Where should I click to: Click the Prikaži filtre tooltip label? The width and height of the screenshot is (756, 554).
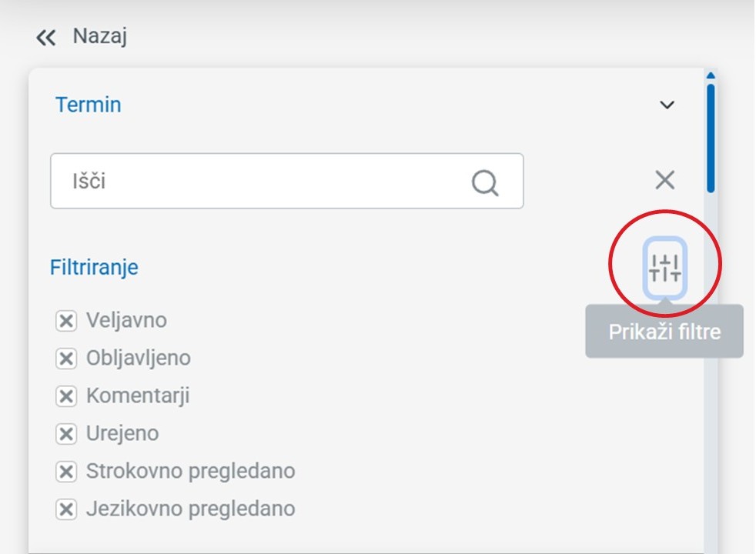(664, 332)
